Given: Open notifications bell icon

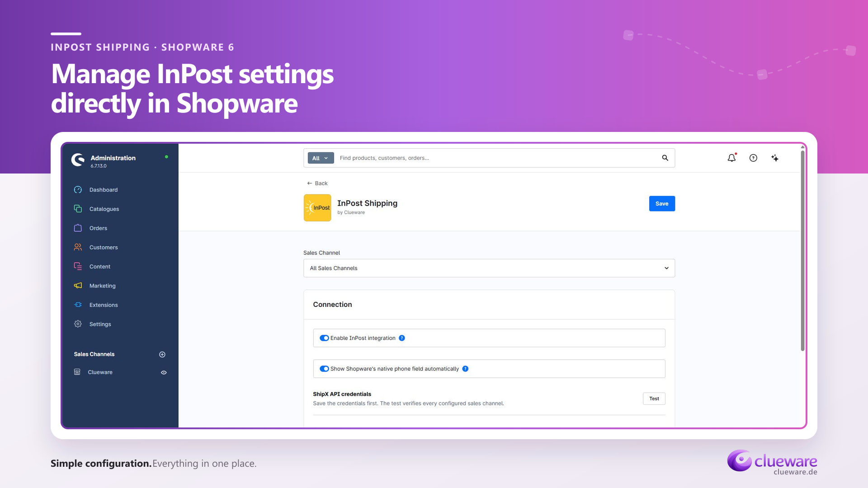Looking at the screenshot, I should (x=731, y=158).
